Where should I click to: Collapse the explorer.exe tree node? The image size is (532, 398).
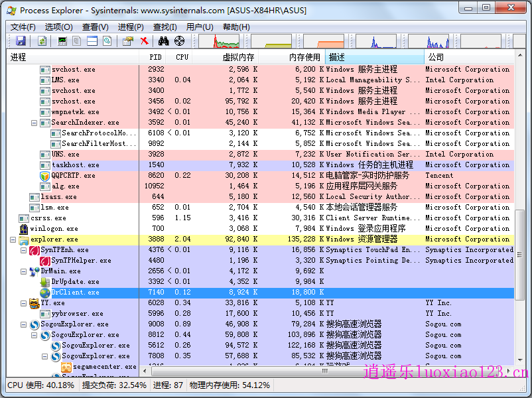tap(13, 240)
